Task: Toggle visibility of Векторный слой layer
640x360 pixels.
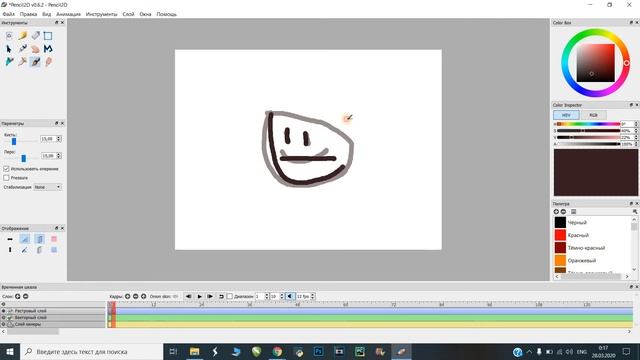Action: [4, 318]
